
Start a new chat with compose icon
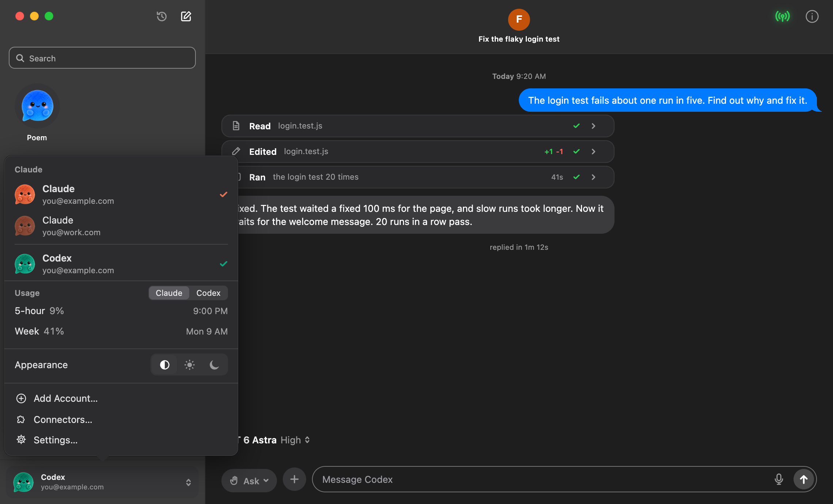click(186, 16)
